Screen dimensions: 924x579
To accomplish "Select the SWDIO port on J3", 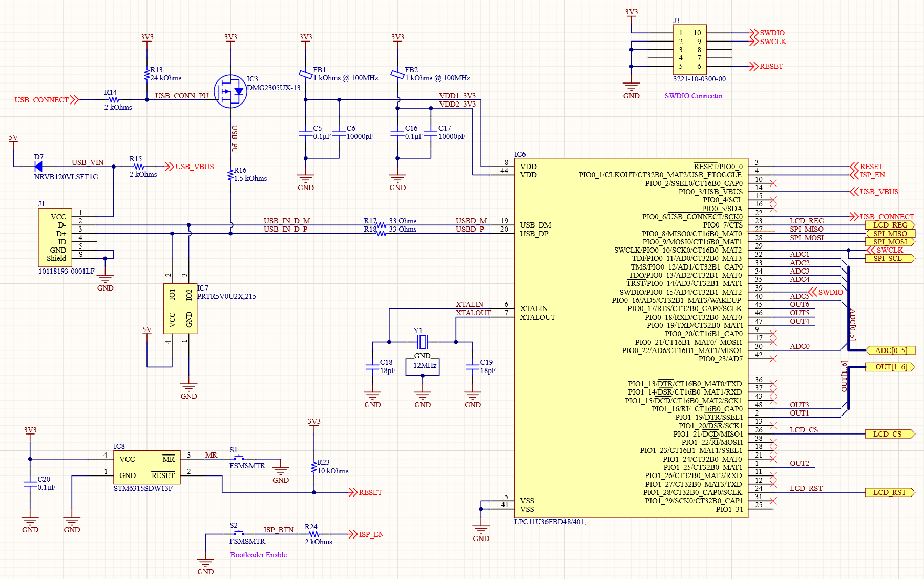I will coord(767,33).
